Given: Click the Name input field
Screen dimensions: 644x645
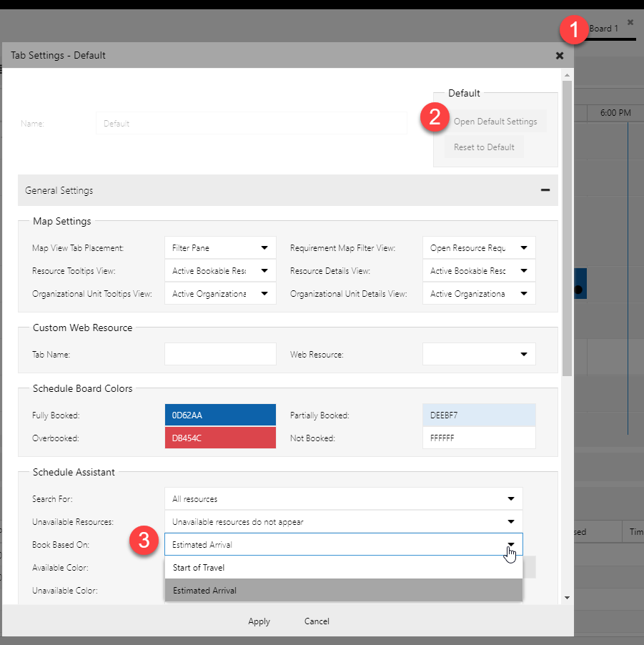Looking at the screenshot, I should coord(252,123).
